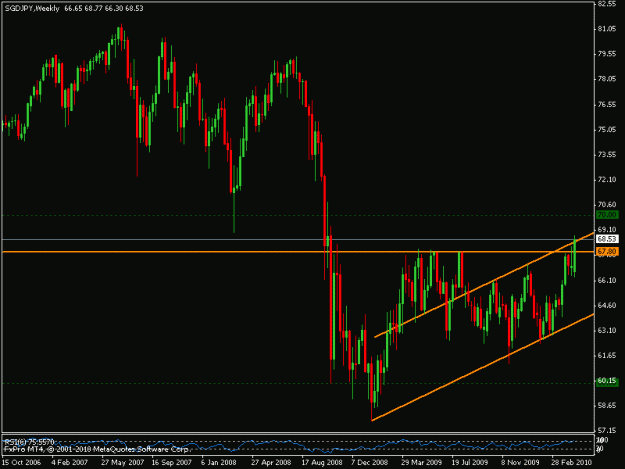Click the 15 Oct 2006 date label
Image resolution: width=625 pixels, height=469 pixels.
coord(21,463)
